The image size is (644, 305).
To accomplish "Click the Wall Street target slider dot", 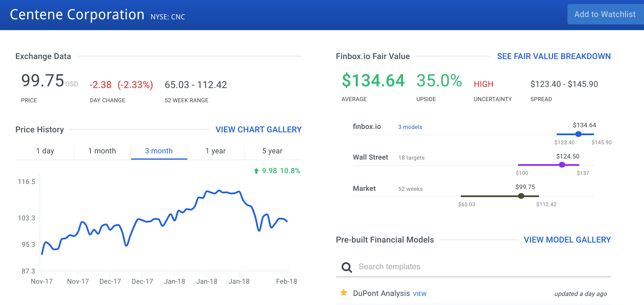I will point(562,165).
